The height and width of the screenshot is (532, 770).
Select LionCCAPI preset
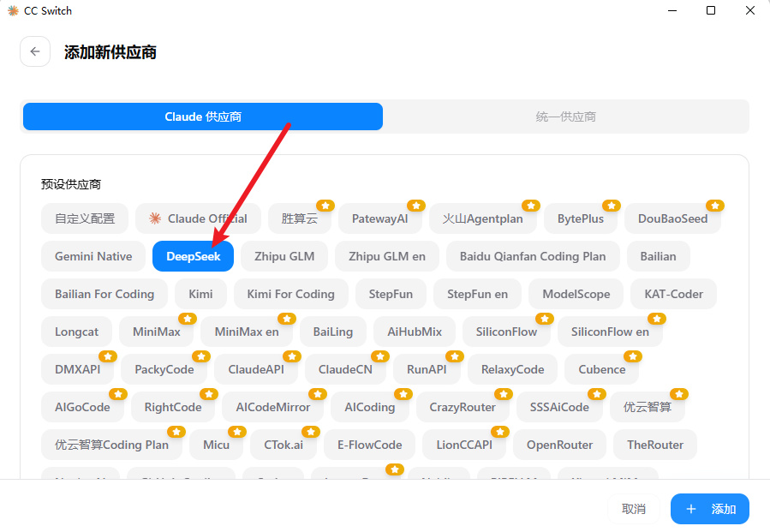tap(464, 445)
